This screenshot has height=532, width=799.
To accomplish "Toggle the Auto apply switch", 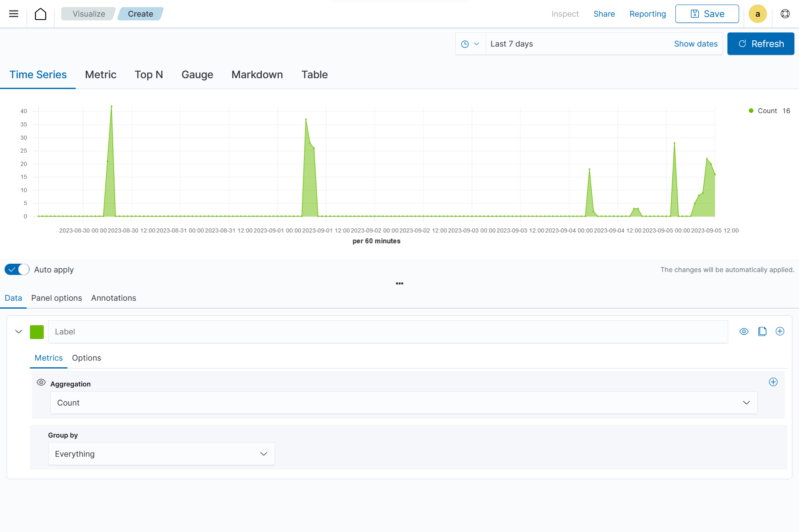I will pos(17,270).
